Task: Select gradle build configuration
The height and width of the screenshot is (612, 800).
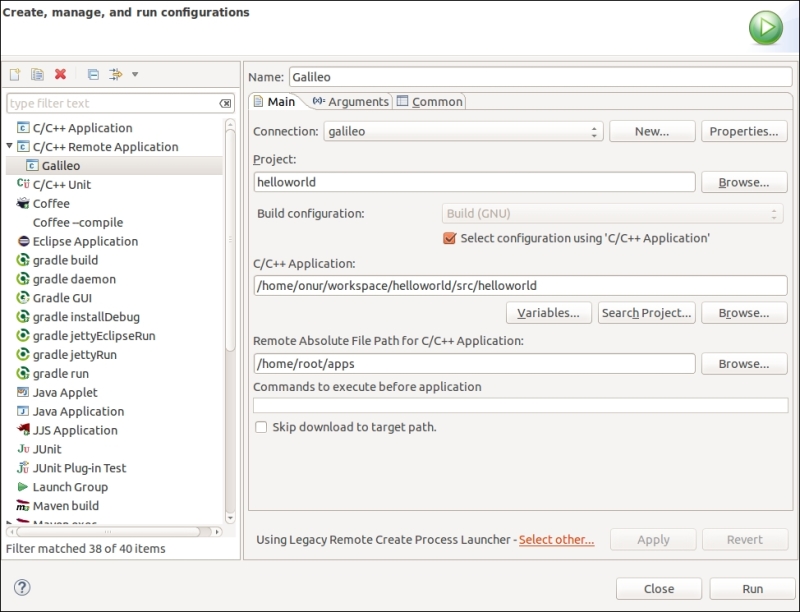Action: click(x=65, y=260)
